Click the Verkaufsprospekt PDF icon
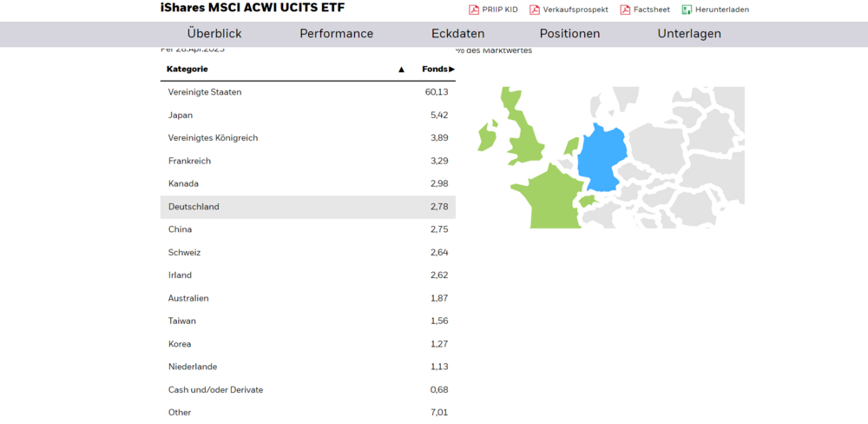Viewport: 868px width, 424px height. (534, 10)
